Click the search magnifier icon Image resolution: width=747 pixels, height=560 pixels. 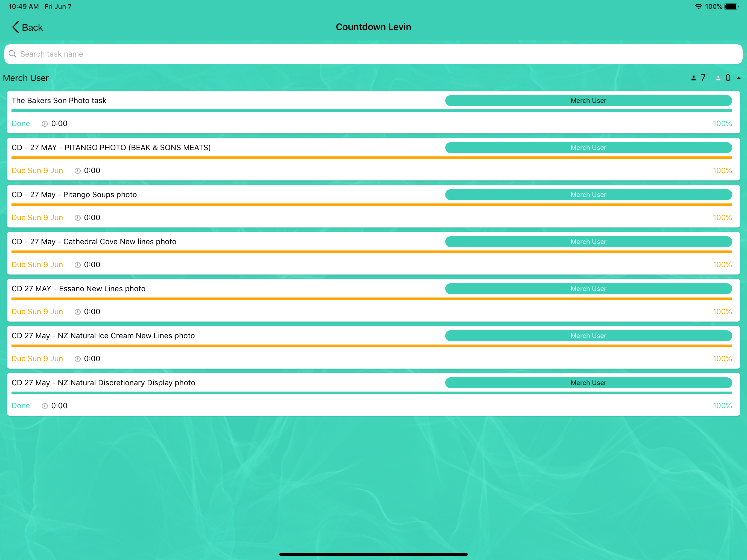tap(13, 54)
